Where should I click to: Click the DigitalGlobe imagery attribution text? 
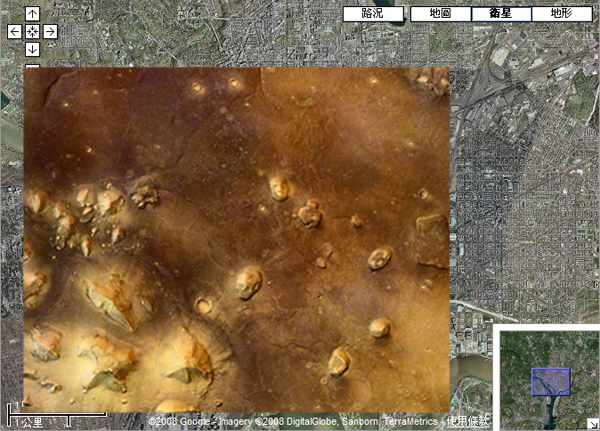(x=298, y=422)
